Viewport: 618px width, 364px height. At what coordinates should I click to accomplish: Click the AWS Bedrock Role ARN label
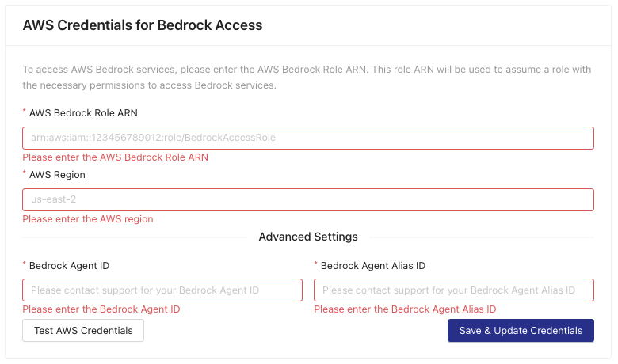(83, 113)
